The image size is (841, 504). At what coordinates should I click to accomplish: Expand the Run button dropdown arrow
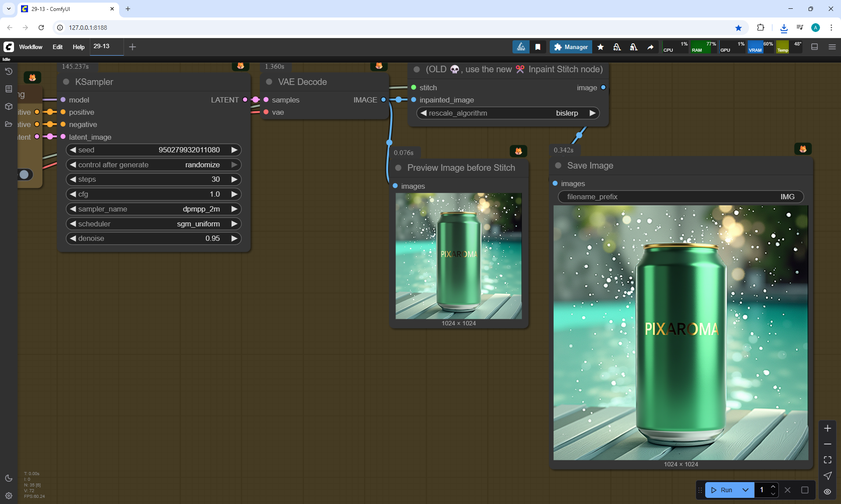click(x=745, y=490)
